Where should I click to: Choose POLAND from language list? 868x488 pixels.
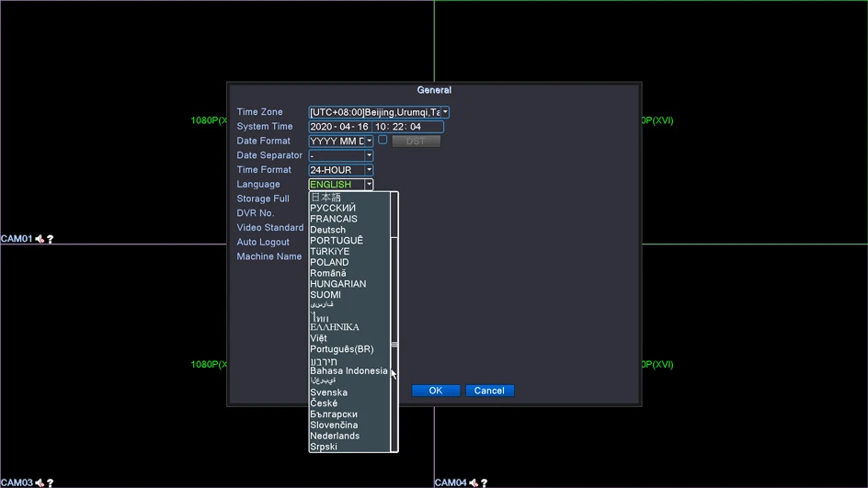pyautogui.click(x=349, y=262)
